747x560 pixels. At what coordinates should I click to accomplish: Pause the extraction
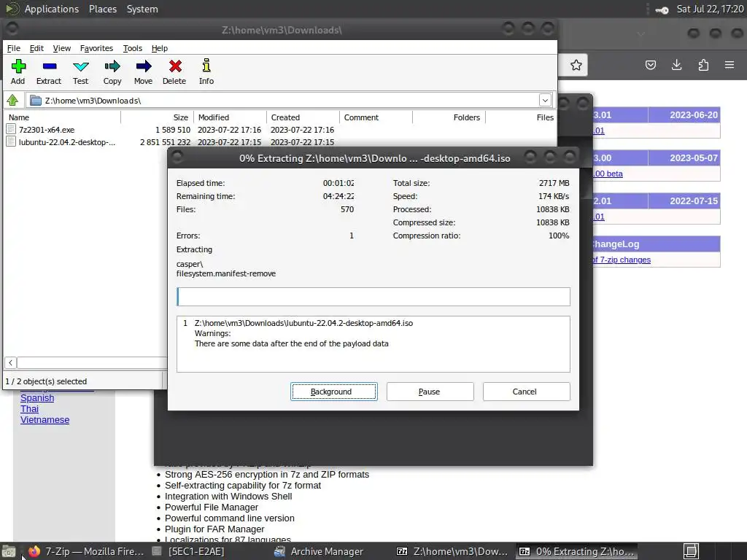point(430,392)
